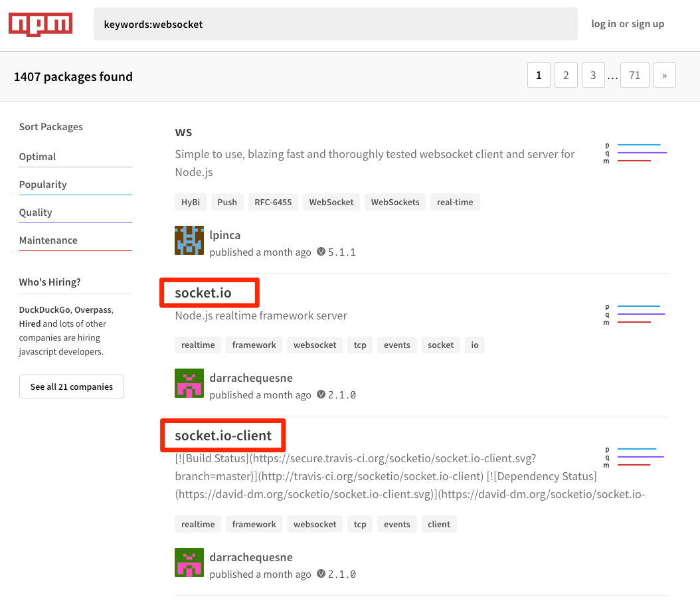Open darrachequesne avatar under socket.io-client
700x603 pixels.
tap(189, 562)
